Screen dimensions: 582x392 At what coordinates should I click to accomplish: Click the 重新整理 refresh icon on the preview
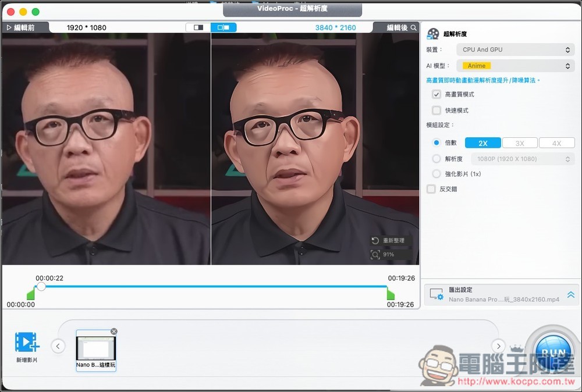pos(376,240)
